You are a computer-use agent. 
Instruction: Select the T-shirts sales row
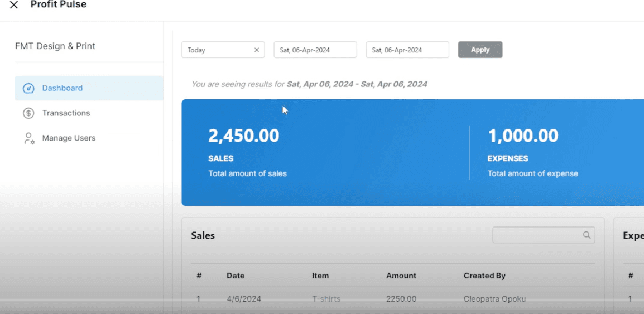coord(325,299)
